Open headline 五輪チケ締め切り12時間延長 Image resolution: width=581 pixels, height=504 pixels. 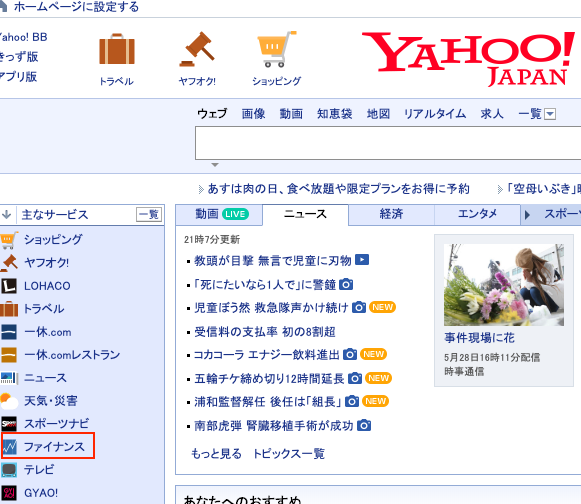(269, 378)
